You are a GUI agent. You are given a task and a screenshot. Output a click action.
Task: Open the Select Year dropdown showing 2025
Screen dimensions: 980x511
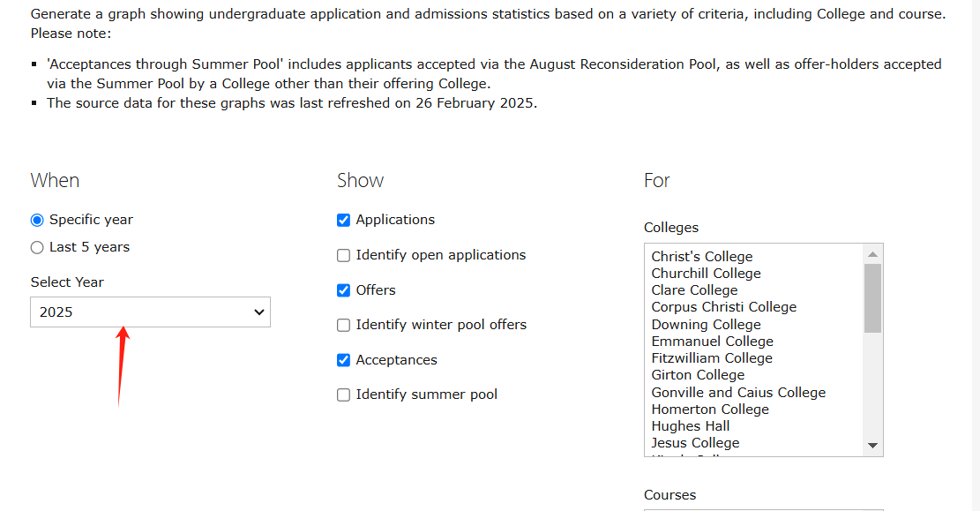pos(150,312)
